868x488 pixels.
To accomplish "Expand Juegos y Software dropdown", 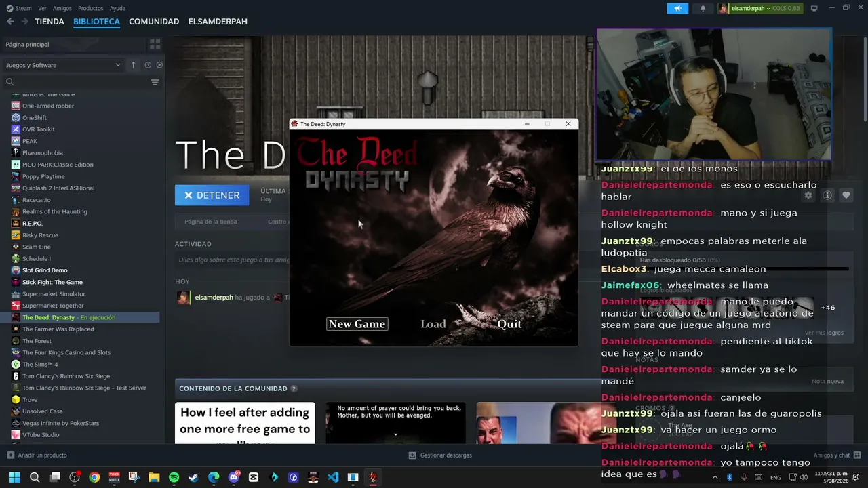I will [x=62, y=65].
